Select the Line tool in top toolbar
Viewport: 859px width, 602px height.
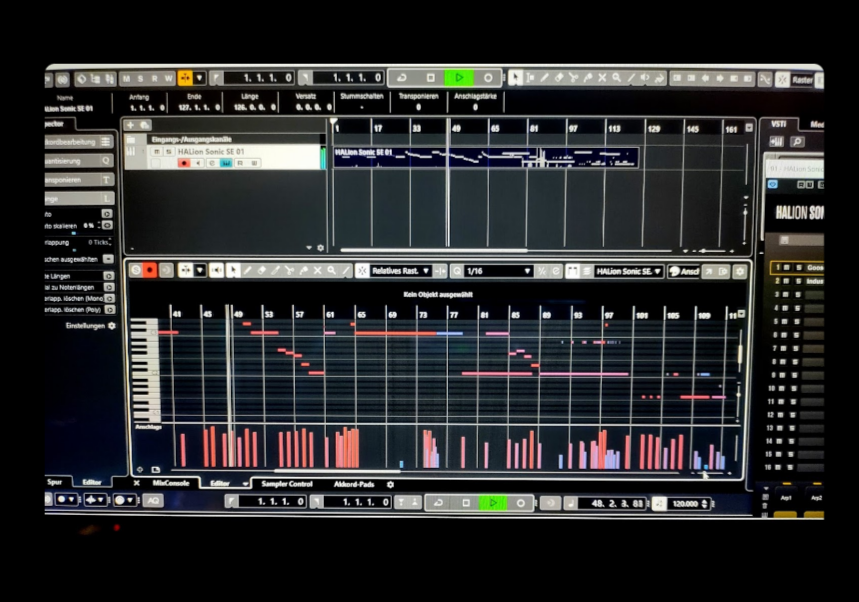pyautogui.click(x=631, y=78)
